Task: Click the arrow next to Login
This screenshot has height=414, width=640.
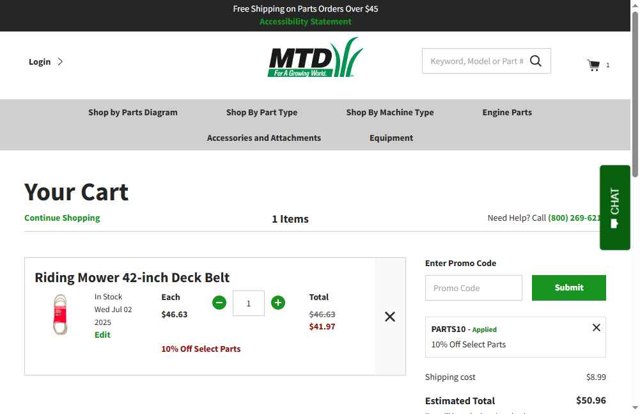Action: pos(60,62)
